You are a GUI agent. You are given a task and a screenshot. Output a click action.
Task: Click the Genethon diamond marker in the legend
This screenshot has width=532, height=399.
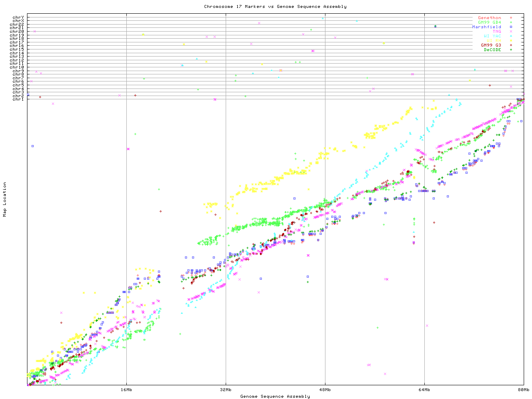[511, 18]
